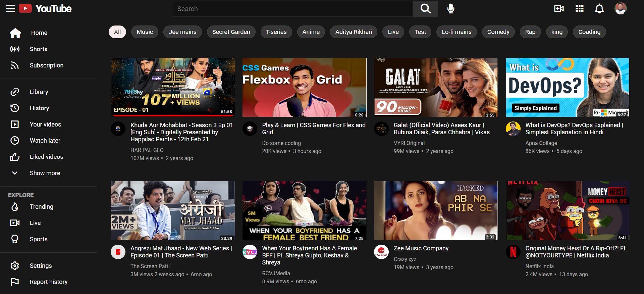Select the All filter chip
The height and width of the screenshot is (294, 644).
coord(117,32)
